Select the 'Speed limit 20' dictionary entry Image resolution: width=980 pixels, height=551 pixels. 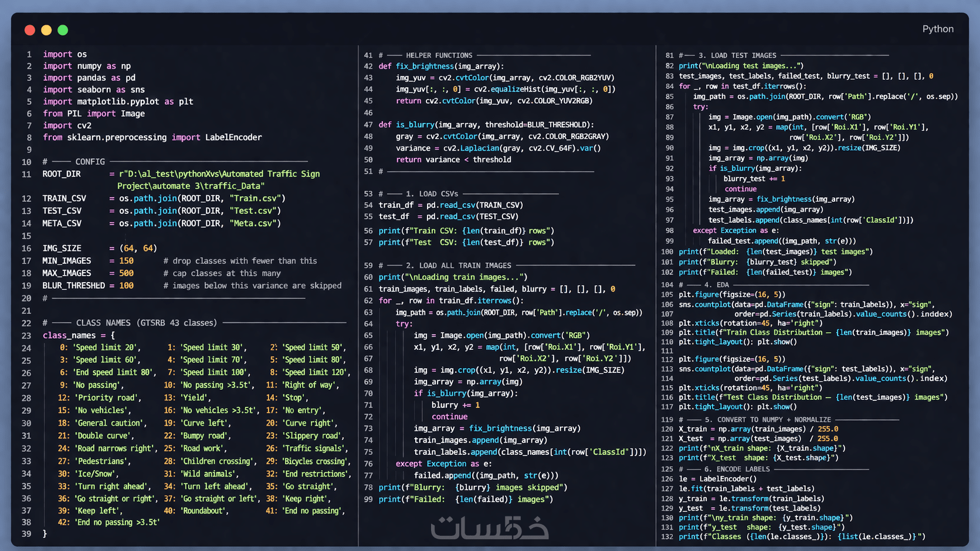tap(99, 348)
